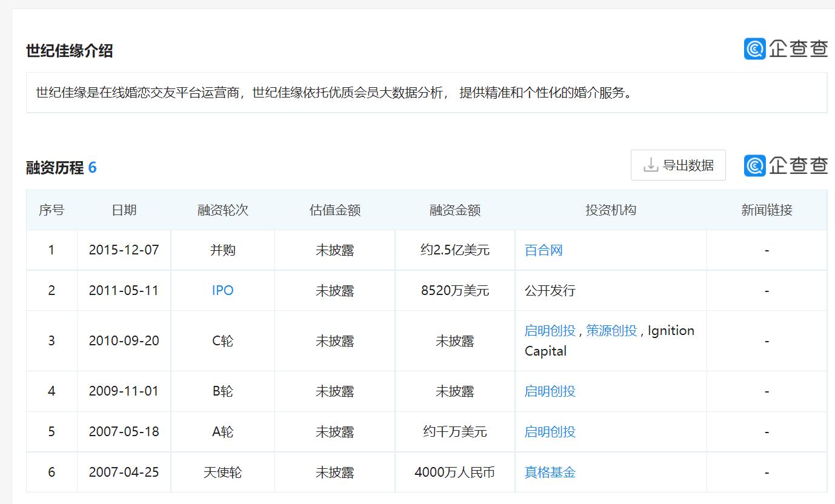Viewport: 835px width, 504px height.
Task: Click the 企查查 logo at top right
Action: tap(786, 49)
